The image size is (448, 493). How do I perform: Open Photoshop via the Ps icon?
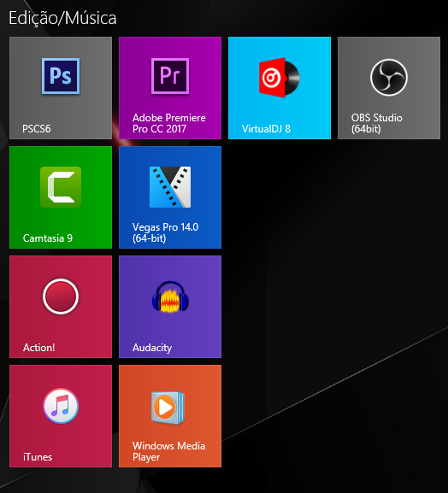pyautogui.click(x=61, y=76)
